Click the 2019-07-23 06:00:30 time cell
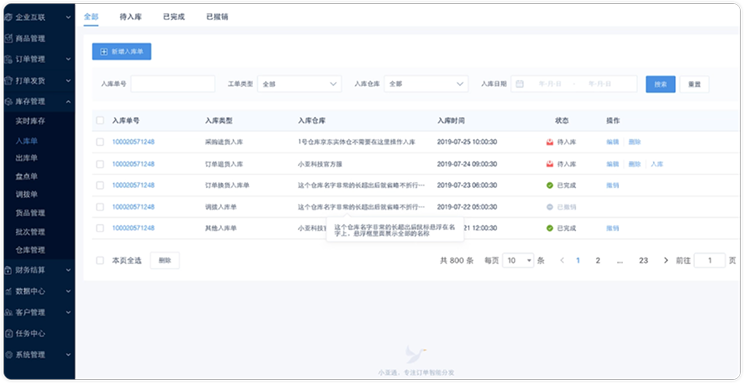744x383 pixels. pos(467,186)
